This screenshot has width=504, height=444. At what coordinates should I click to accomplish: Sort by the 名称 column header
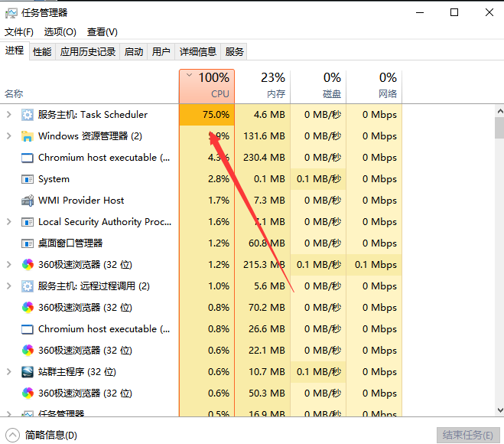pos(14,93)
